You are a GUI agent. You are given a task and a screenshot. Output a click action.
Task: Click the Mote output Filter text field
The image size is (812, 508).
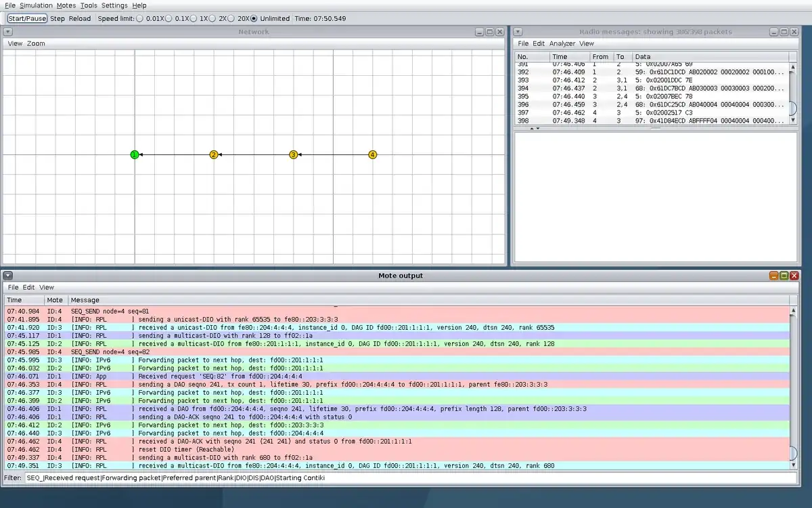pos(411,478)
